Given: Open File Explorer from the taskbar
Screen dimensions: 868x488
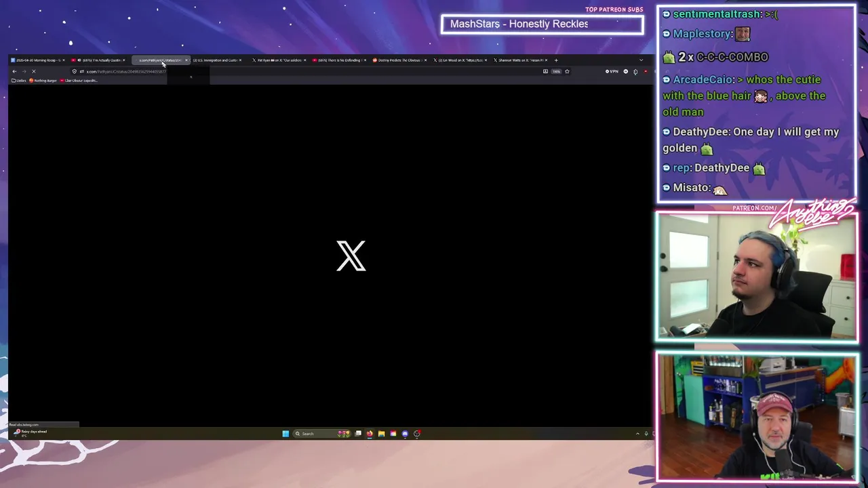Looking at the screenshot, I should [x=381, y=434].
